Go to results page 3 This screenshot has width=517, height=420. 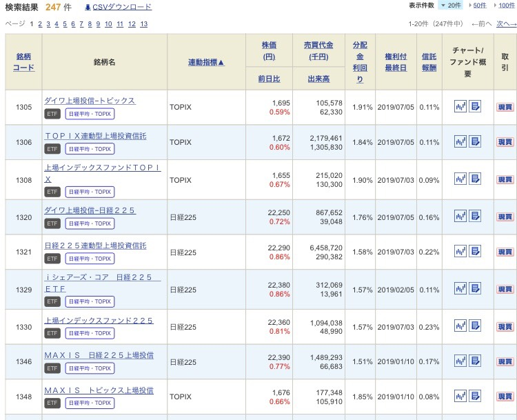(x=48, y=24)
